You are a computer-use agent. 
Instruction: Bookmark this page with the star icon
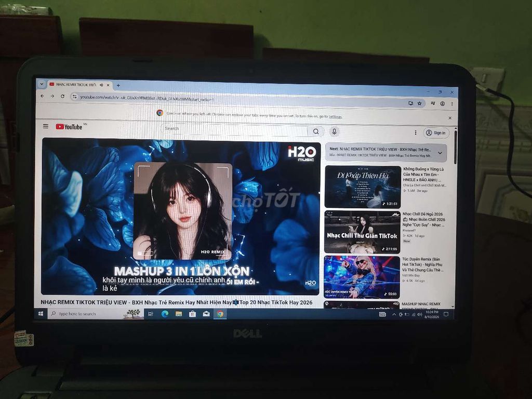(x=419, y=103)
